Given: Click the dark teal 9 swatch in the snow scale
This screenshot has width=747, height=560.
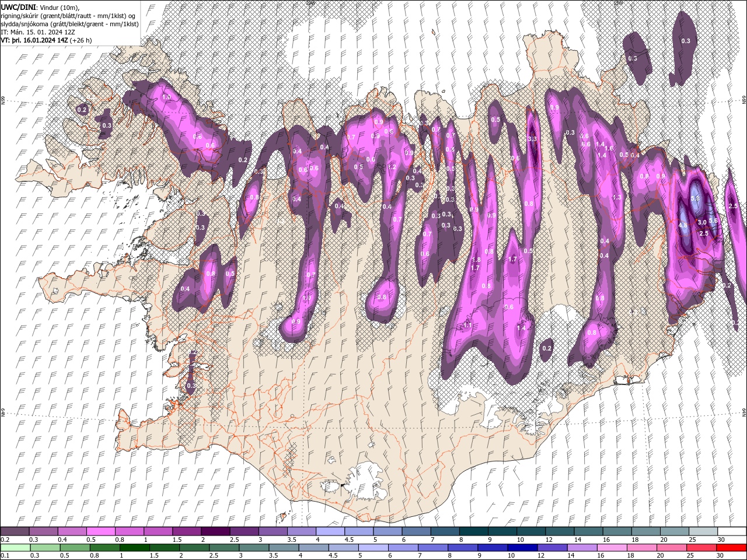Looking at the screenshot, I should pyautogui.click(x=502, y=531).
